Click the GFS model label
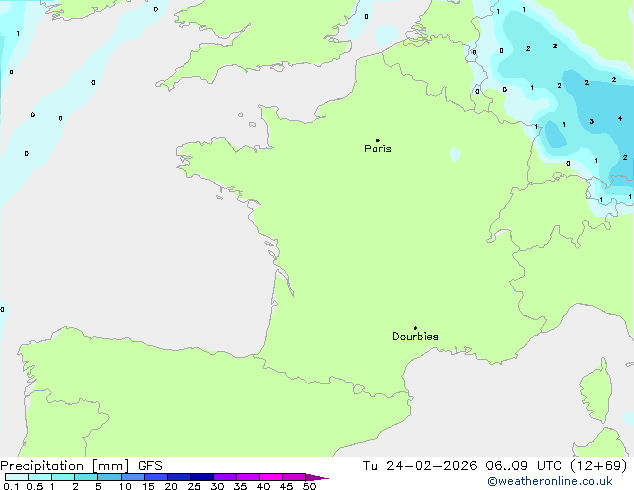 [x=150, y=466]
